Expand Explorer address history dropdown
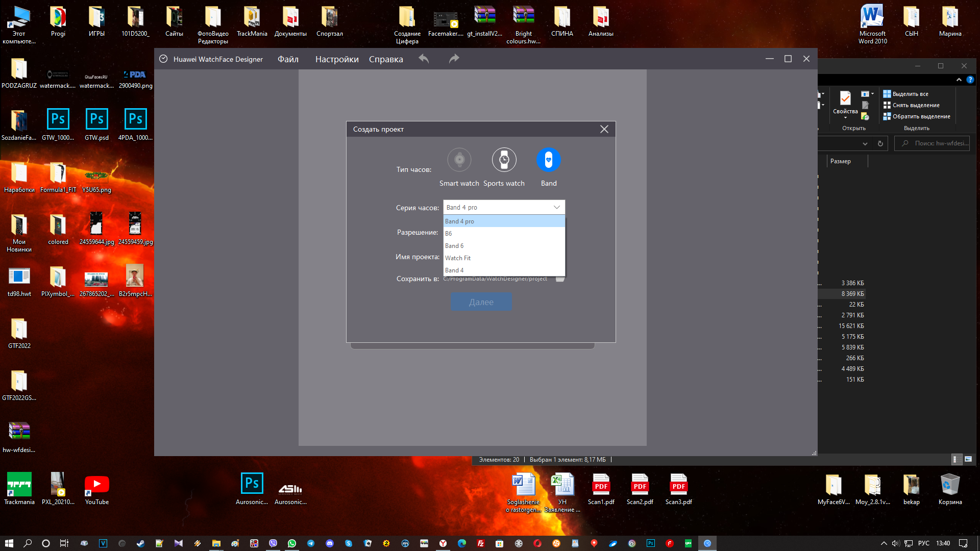The image size is (980, 551). (x=865, y=143)
